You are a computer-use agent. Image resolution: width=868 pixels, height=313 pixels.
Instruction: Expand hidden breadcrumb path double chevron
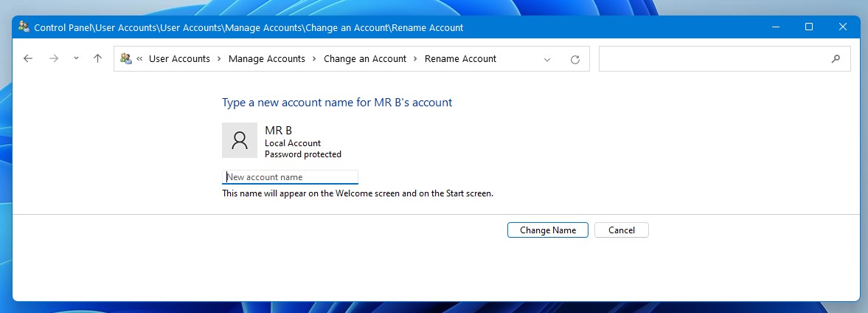(139, 59)
